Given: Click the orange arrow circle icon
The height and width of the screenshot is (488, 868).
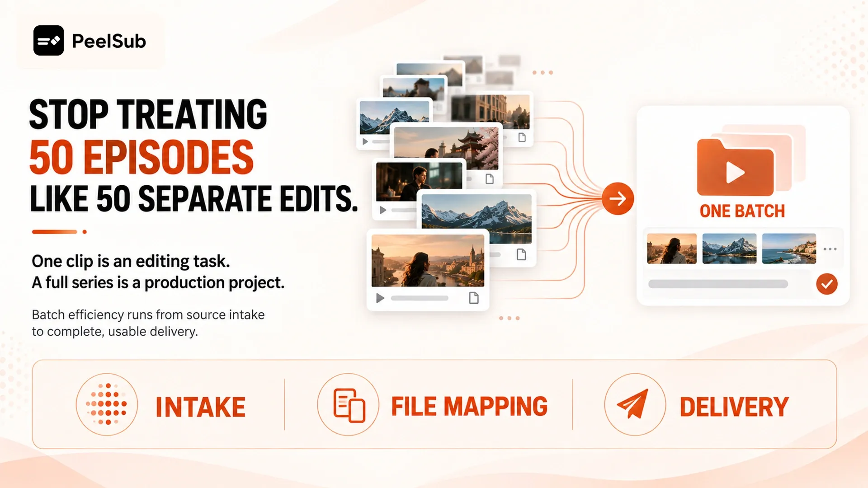Looking at the screenshot, I should (618, 198).
